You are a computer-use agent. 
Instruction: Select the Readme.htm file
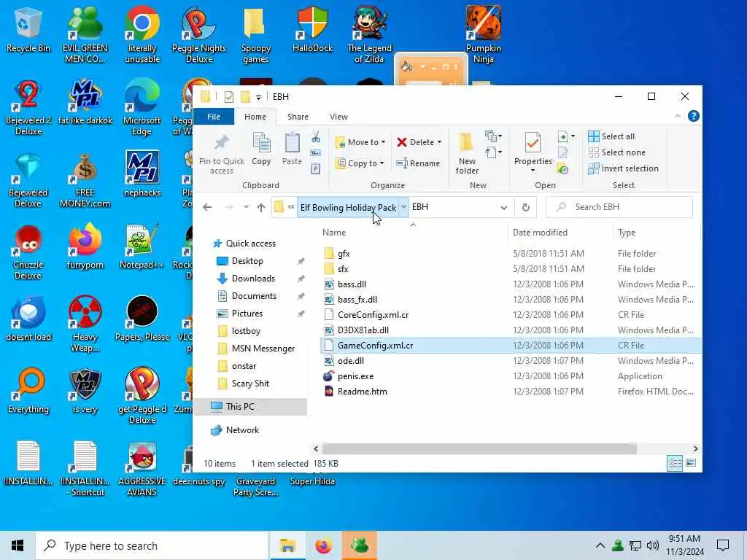362,392
